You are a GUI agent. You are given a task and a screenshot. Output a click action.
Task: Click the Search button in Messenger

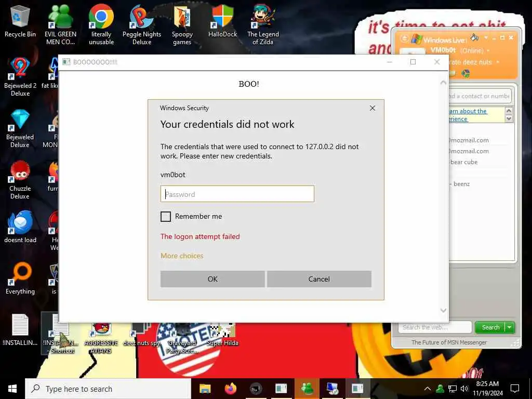tap(490, 327)
